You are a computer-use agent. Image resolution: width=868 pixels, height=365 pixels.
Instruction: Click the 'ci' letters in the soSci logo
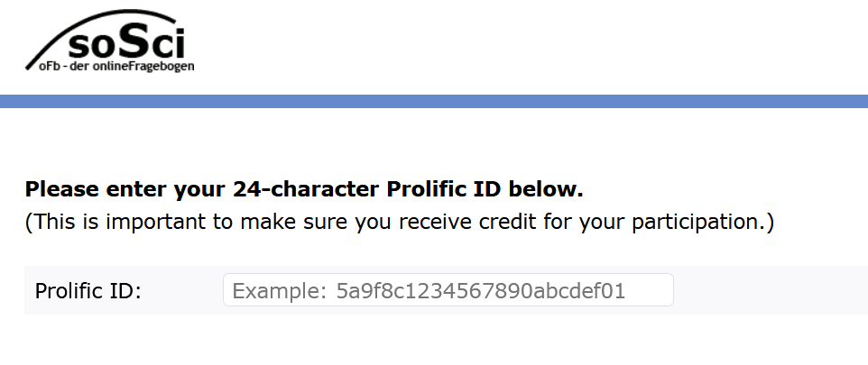click(x=167, y=44)
